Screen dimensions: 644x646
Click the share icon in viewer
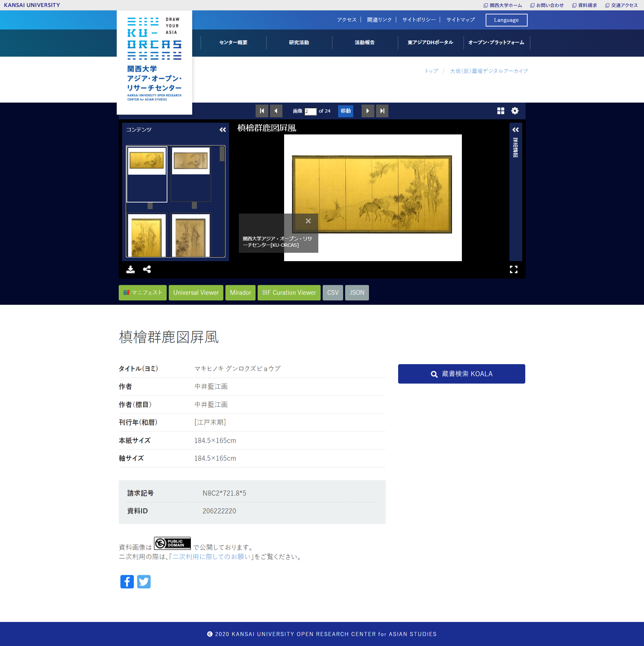click(x=147, y=270)
